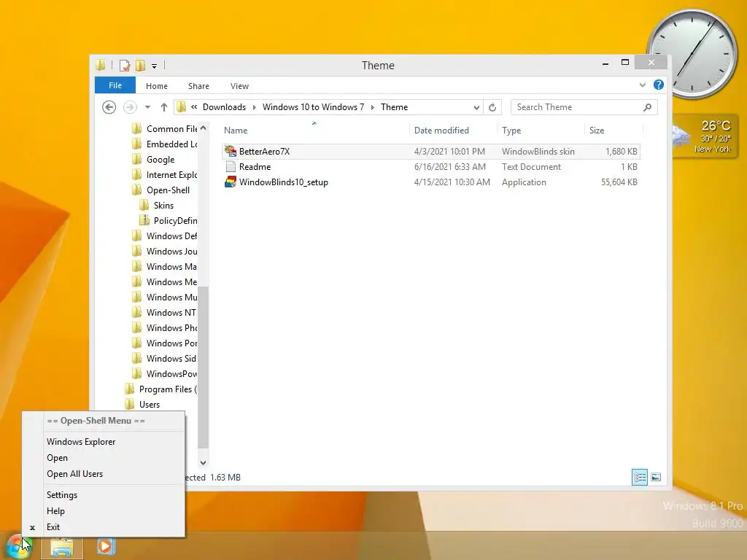Click the navigation pane scroll down arrow
The height and width of the screenshot is (560, 747).
pos(203,462)
